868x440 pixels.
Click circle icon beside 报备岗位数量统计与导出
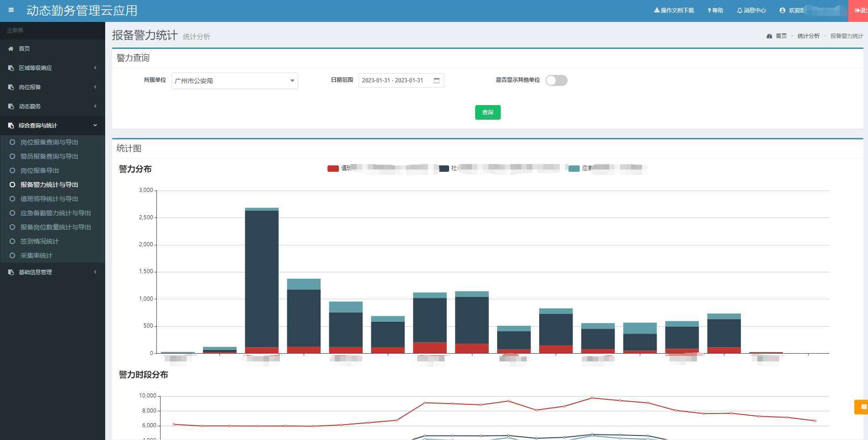click(x=12, y=227)
